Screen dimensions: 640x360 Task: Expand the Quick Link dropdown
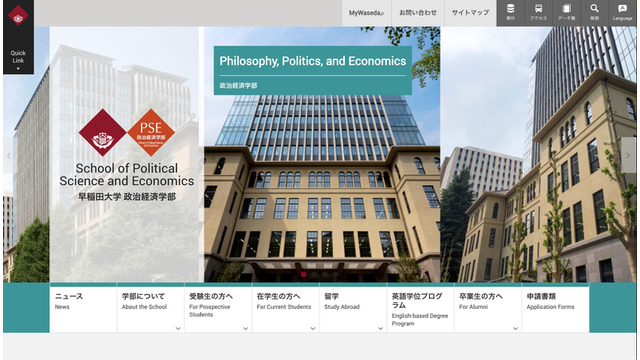click(x=18, y=60)
